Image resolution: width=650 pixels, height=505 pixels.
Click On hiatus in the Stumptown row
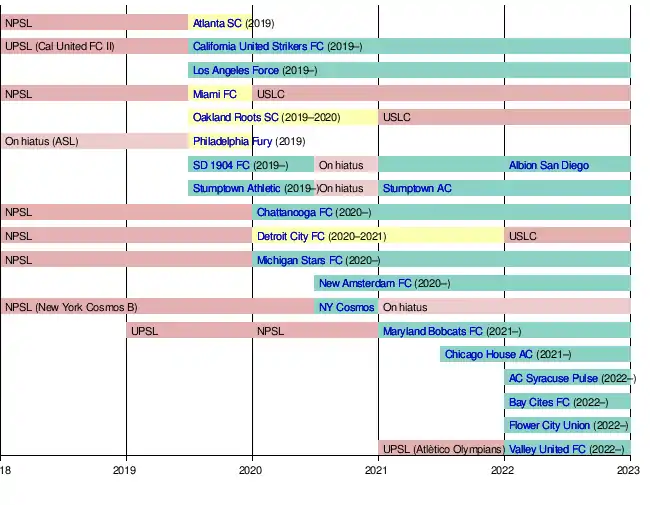coord(342,189)
